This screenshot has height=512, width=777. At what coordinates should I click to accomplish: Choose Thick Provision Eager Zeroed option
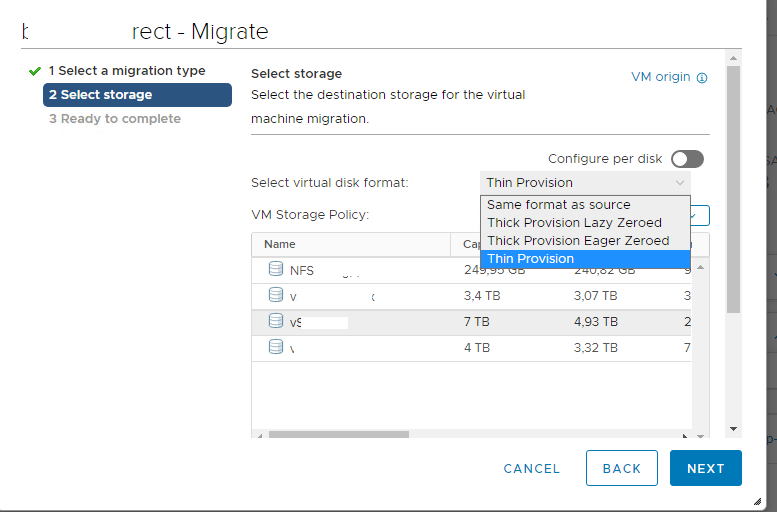pos(585,241)
